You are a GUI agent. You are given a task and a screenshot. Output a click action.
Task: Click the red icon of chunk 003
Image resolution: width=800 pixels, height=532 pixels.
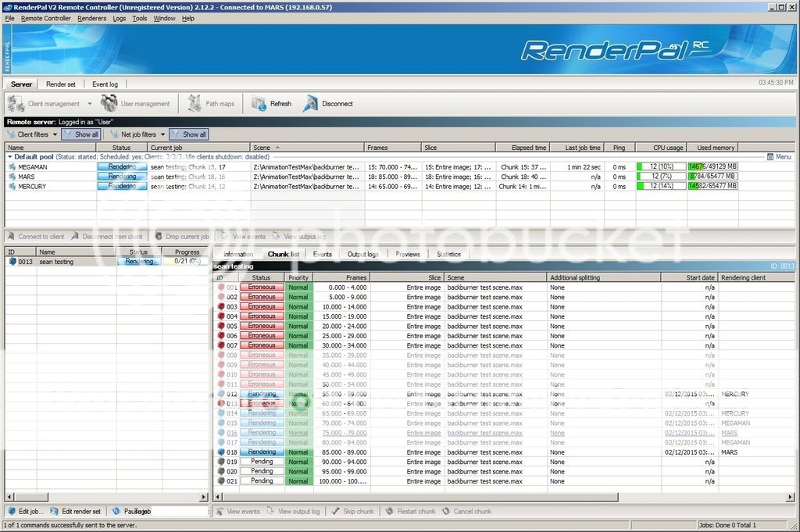(x=221, y=306)
